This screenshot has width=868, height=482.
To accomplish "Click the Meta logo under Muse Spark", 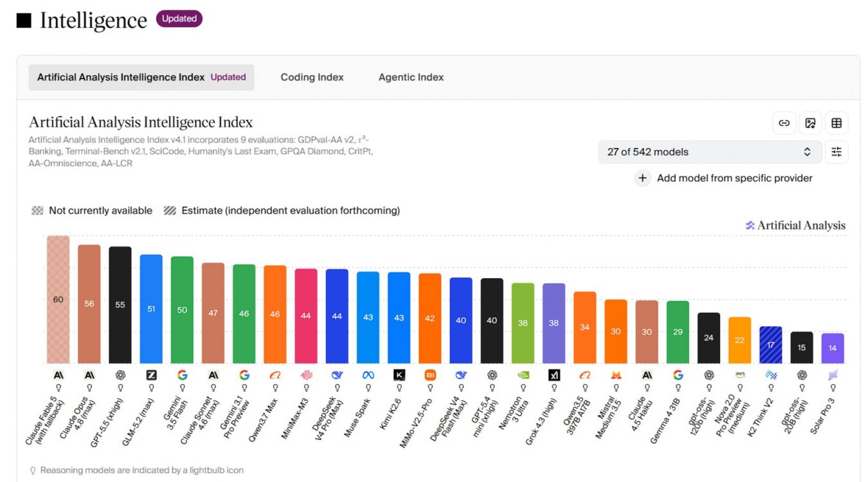I will [x=368, y=375].
